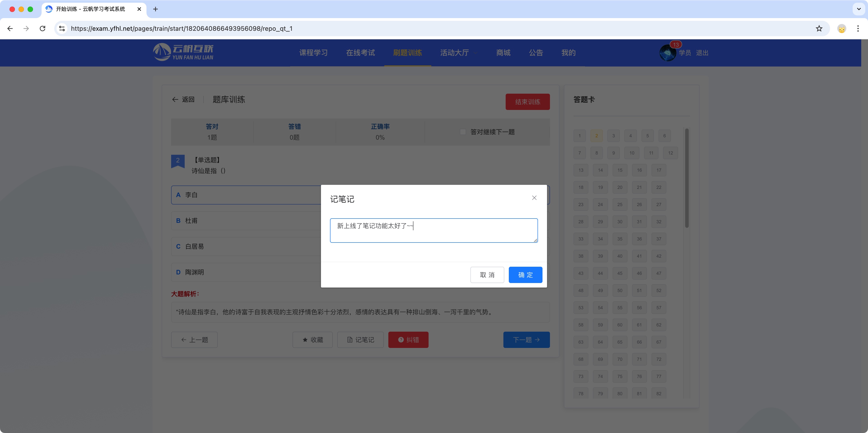Jump to question 12 on answer card
868x433 pixels.
tap(670, 153)
